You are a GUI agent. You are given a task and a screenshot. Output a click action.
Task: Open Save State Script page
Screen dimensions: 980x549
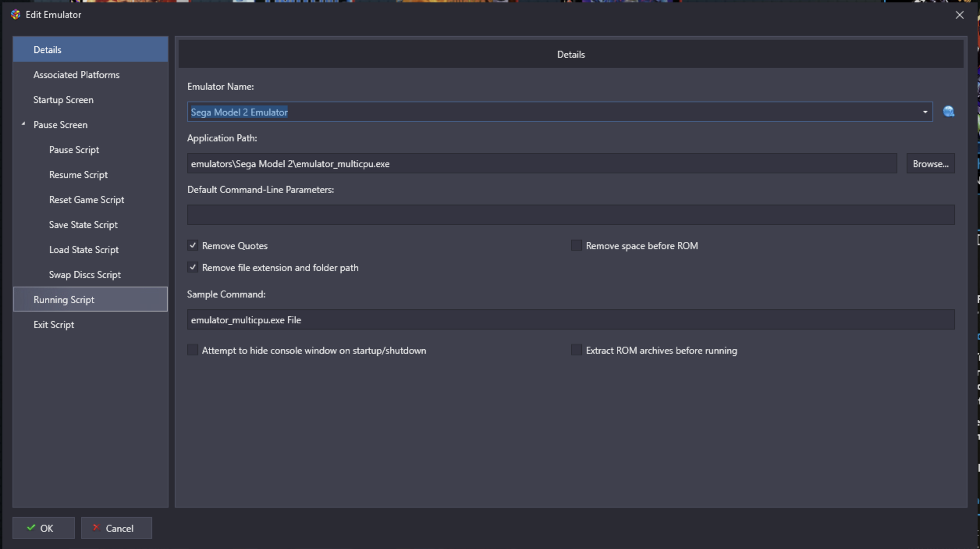[x=91, y=225]
